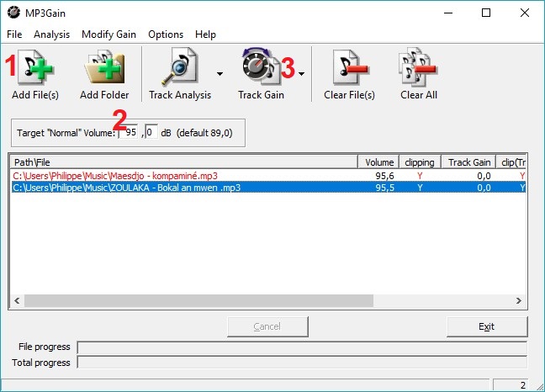
Task: Click the Path\File column header
Action: click(x=184, y=162)
